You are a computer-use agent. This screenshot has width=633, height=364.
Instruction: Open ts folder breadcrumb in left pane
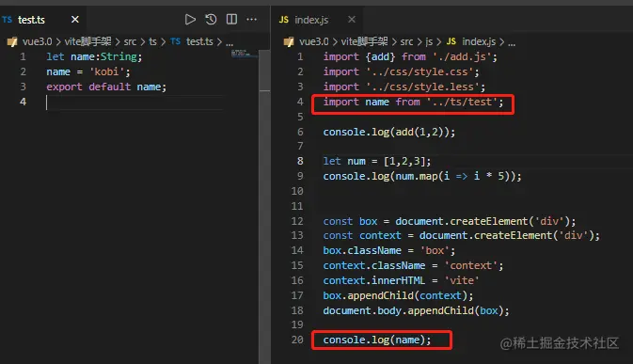coord(152,41)
